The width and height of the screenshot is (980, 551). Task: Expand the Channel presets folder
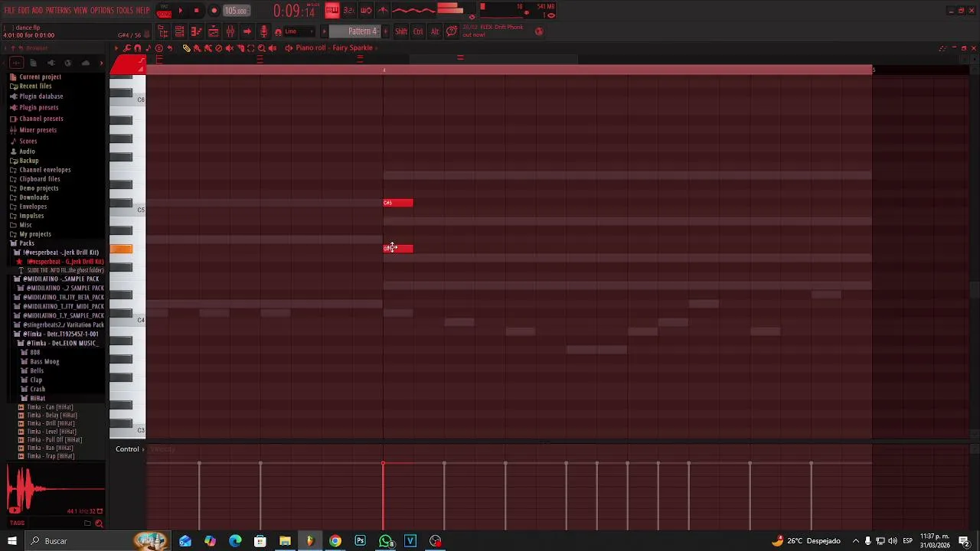pos(41,119)
